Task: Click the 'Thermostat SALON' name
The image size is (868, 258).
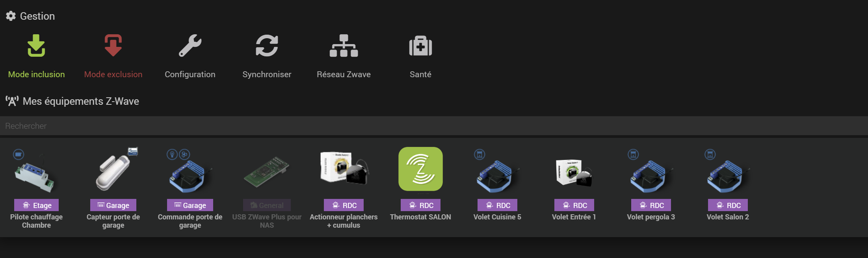Action: pyautogui.click(x=420, y=217)
